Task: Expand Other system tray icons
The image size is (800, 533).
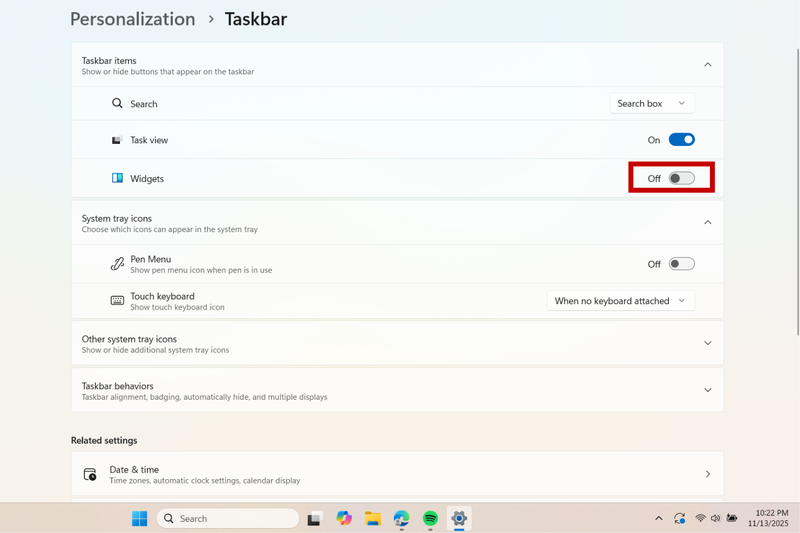Action: 708,343
